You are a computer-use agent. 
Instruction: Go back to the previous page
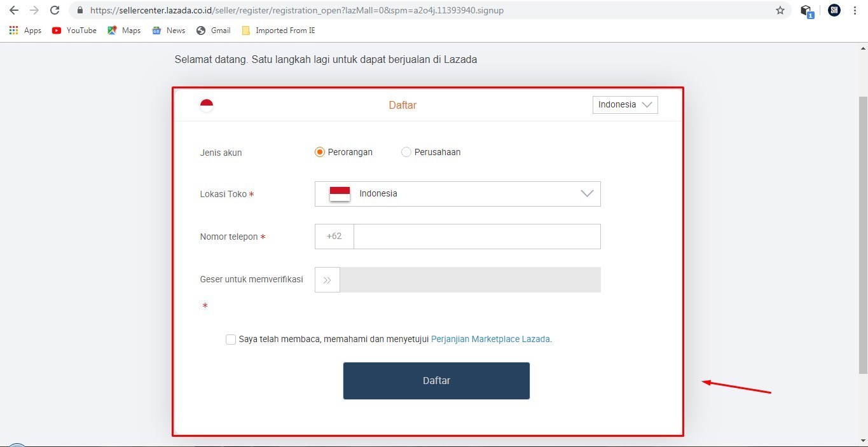[x=14, y=10]
